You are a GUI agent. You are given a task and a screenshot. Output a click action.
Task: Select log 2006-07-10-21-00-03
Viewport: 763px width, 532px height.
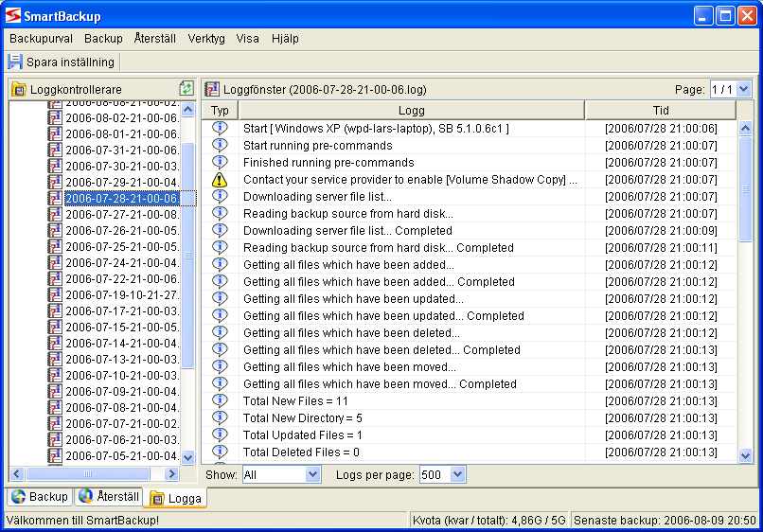(x=122, y=375)
